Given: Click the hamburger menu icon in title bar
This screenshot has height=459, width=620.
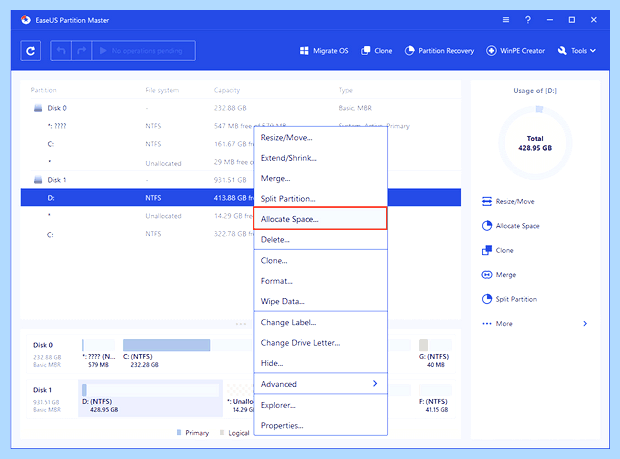Looking at the screenshot, I should point(506,20).
